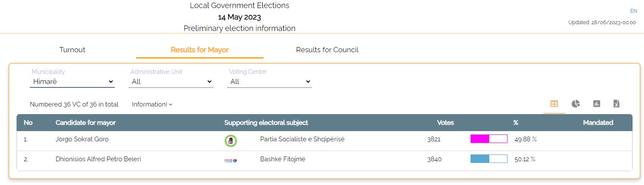
Task: Open the Municipality dropdown showing Himarë
Action: click(72, 81)
